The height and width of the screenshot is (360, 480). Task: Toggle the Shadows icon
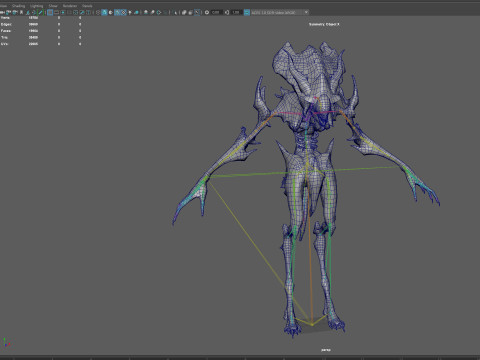click(136, 12)
